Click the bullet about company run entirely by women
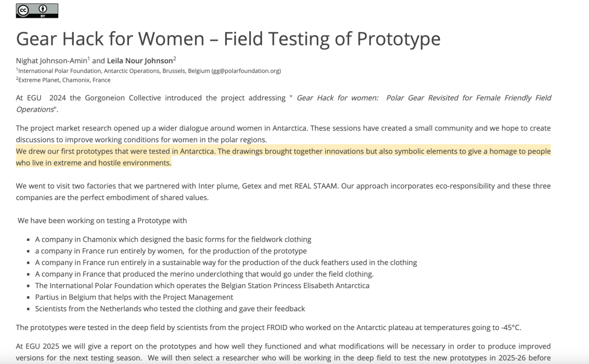 170,251
